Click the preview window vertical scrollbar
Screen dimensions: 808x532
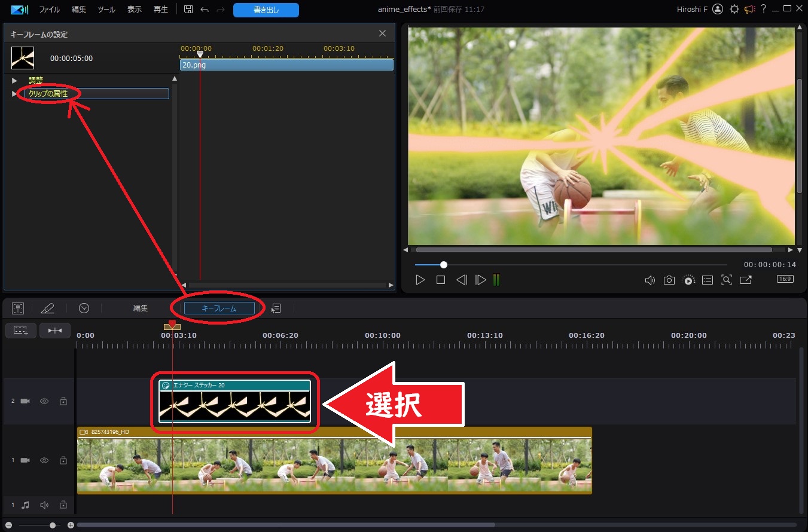(800, 136)
